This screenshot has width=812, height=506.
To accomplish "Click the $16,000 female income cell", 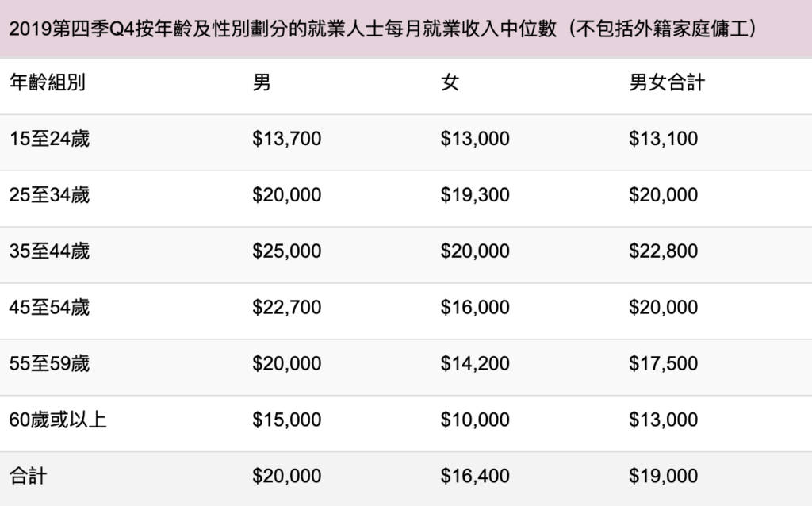I will point(475,307).
